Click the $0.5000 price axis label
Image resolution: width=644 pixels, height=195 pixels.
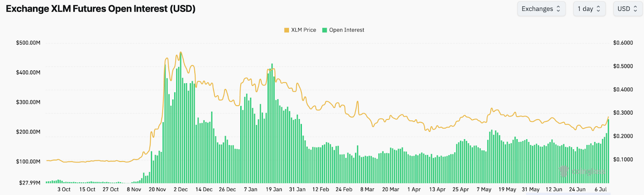click(623, 66)
